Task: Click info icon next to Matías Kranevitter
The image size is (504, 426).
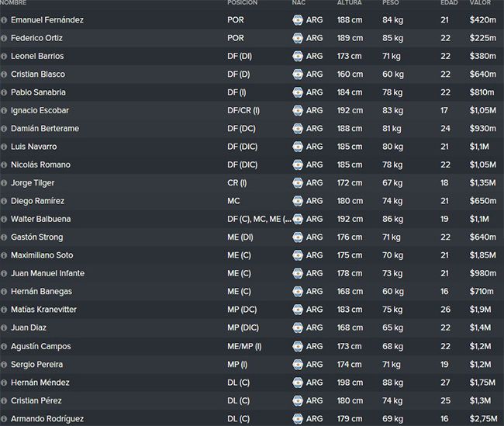Action: [4, 310]
